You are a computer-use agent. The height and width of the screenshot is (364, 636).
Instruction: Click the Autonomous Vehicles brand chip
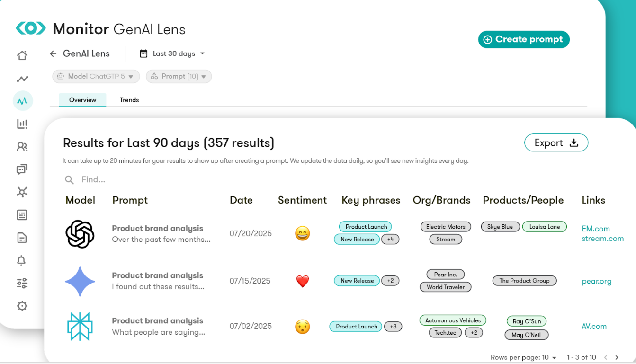click(x=453, y=320)
